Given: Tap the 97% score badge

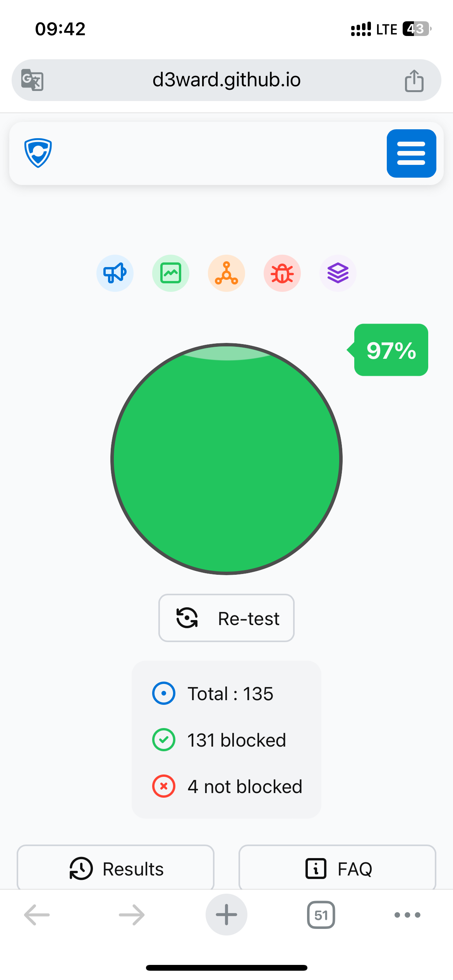Looking at the screenshot, I should coord(390,350).
